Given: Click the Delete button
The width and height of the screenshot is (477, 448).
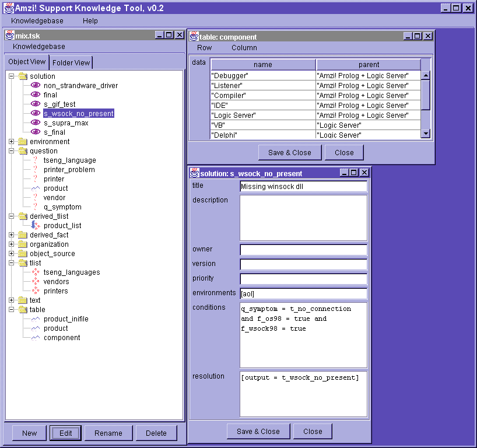Looking at the screenshot, I should 156,433.
